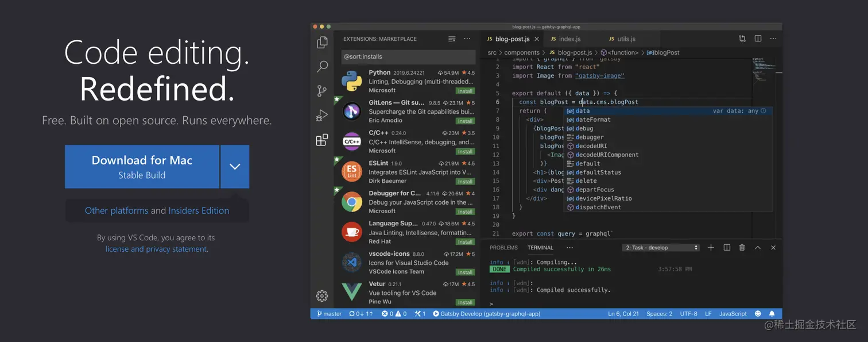Click the Debugger for Chrome icon

point(351,202)
